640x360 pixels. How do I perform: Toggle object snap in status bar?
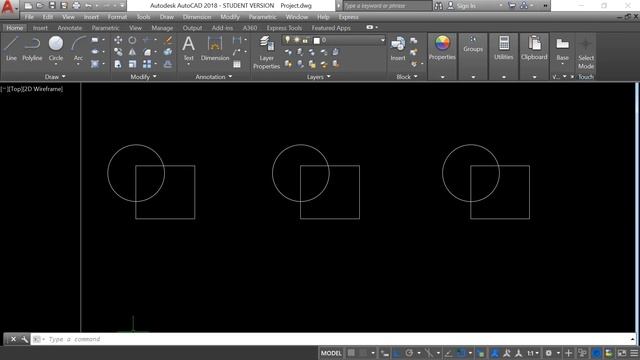461,353
